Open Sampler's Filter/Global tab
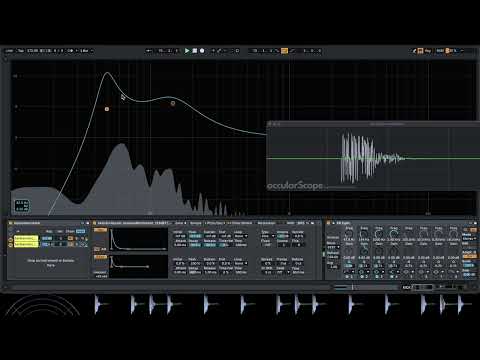This screenshot has width=480, height=360. pos(241,223)
